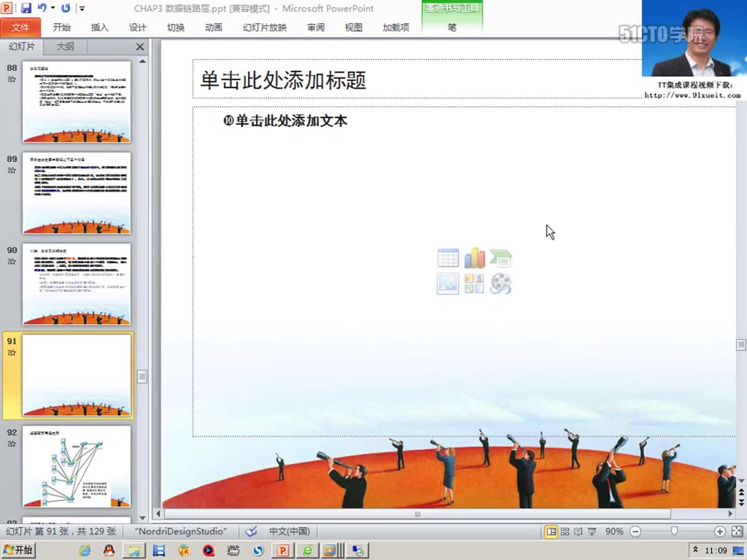Open the 审阅 (Review) ribbon tab

click(x=316, y=27)
